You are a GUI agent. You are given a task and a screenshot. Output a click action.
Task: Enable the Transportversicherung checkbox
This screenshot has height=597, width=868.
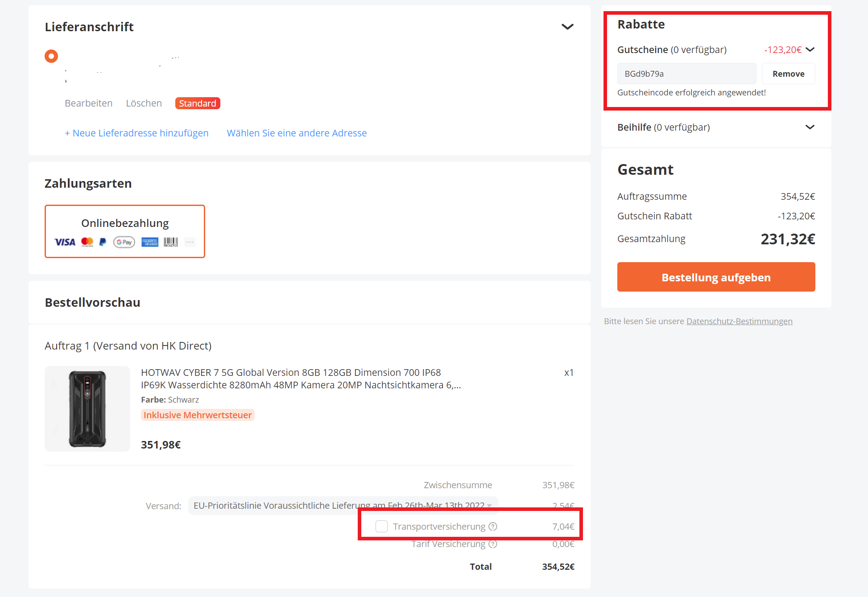(381, 527)
